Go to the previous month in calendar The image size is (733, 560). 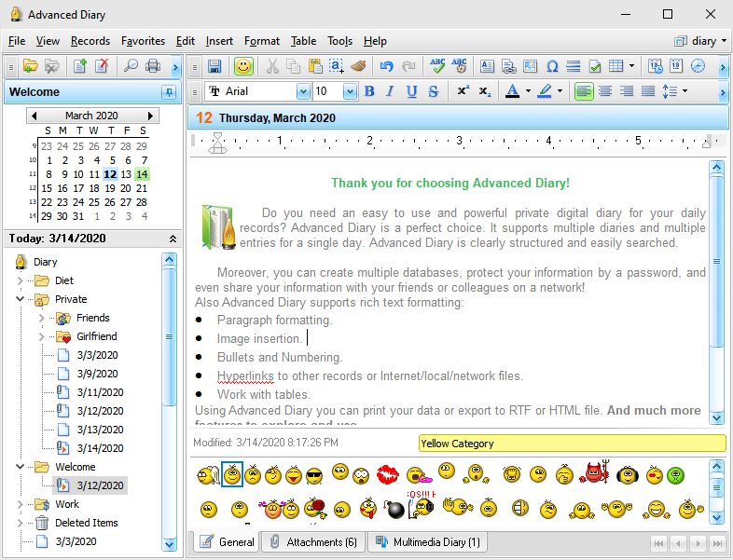click(34, 116)
